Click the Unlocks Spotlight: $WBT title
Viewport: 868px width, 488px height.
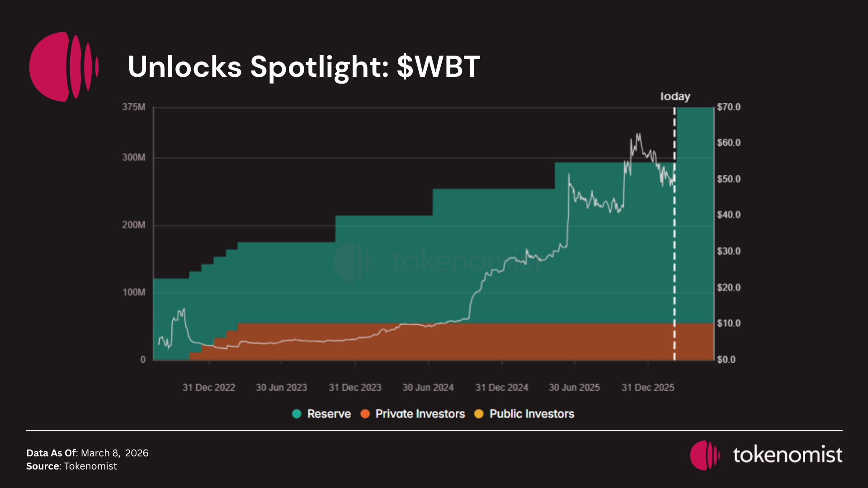[304, 67]
